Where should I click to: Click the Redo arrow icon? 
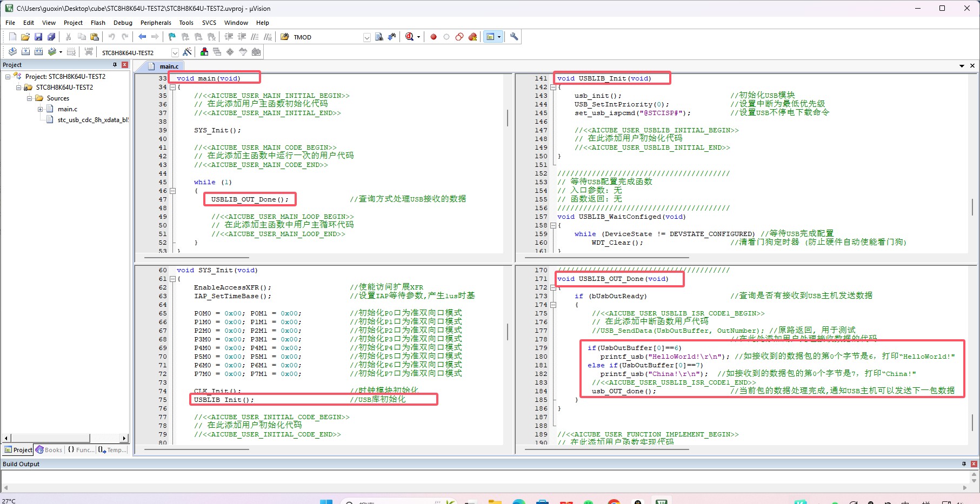click(x=125, y=37)
